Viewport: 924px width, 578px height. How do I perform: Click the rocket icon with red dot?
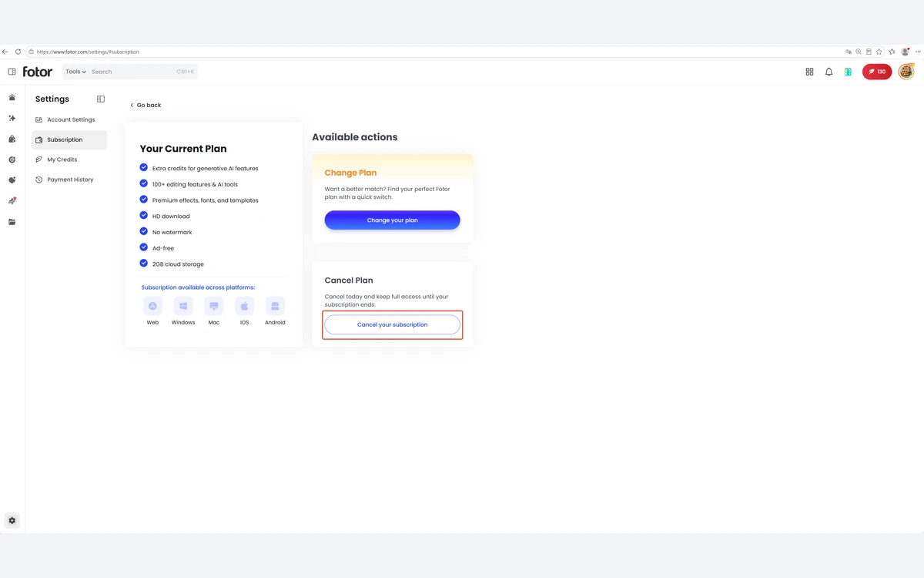(12, 201)
